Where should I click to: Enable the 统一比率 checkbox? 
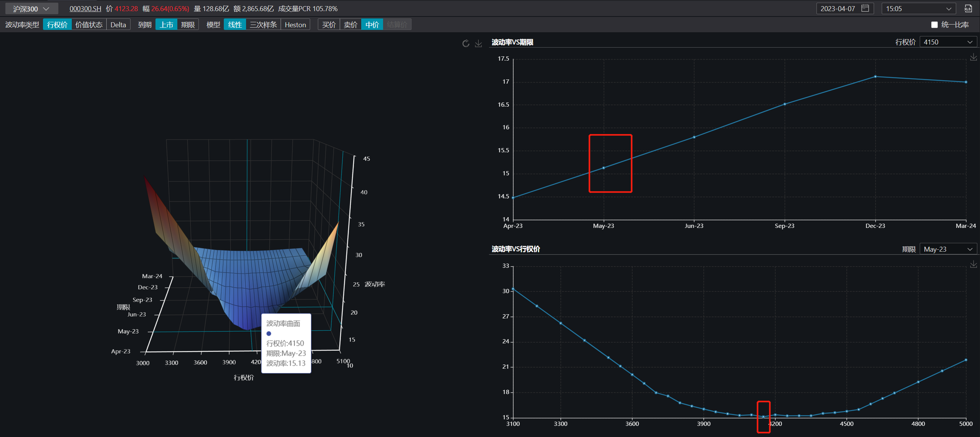[x=934, y=25]
